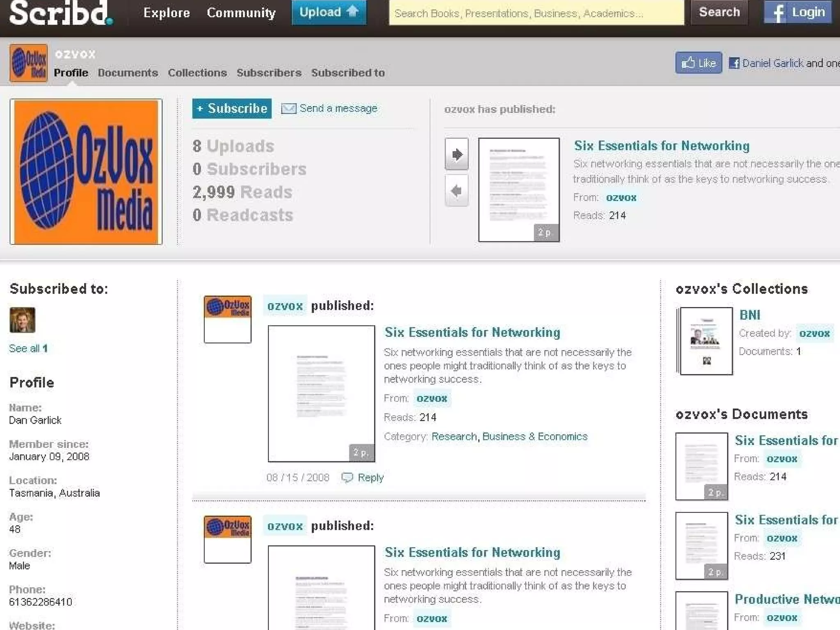Click the phone number 61362286410
Image resolution: width=840 pixels, height=630 pixels.
(41, 602)
